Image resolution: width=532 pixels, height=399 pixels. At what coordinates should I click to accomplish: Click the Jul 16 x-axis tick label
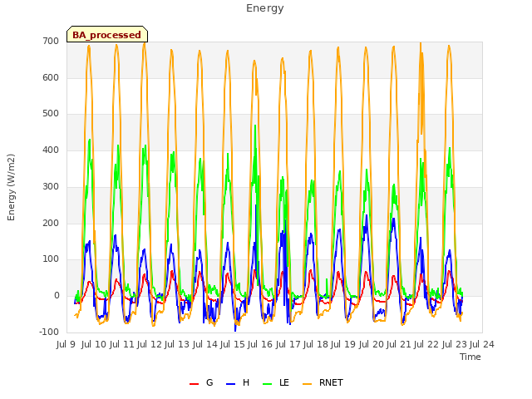click(x=260, y=344)
